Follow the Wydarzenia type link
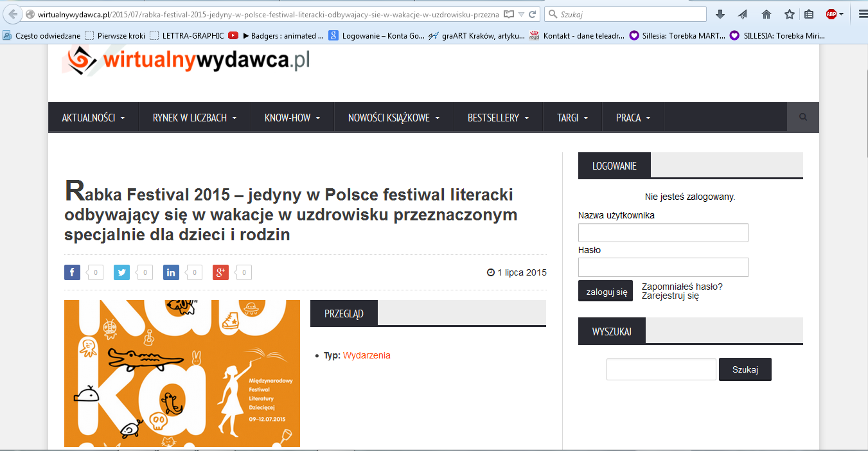 (x=367, y=355)
